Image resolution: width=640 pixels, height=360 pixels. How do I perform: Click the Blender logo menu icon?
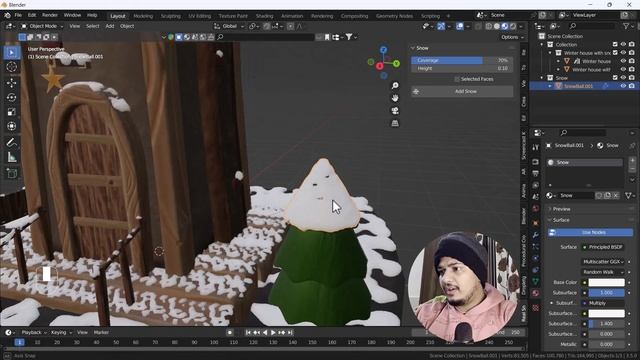click(x=7, y=15)
